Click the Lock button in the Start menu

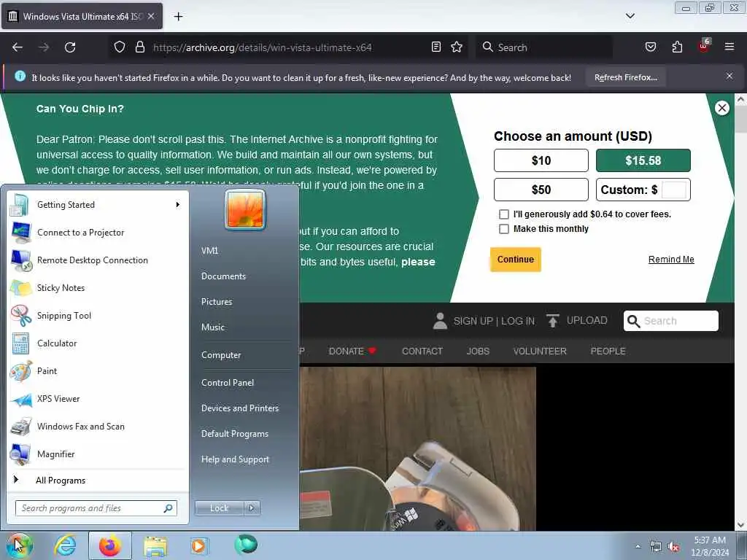(220, 508)
